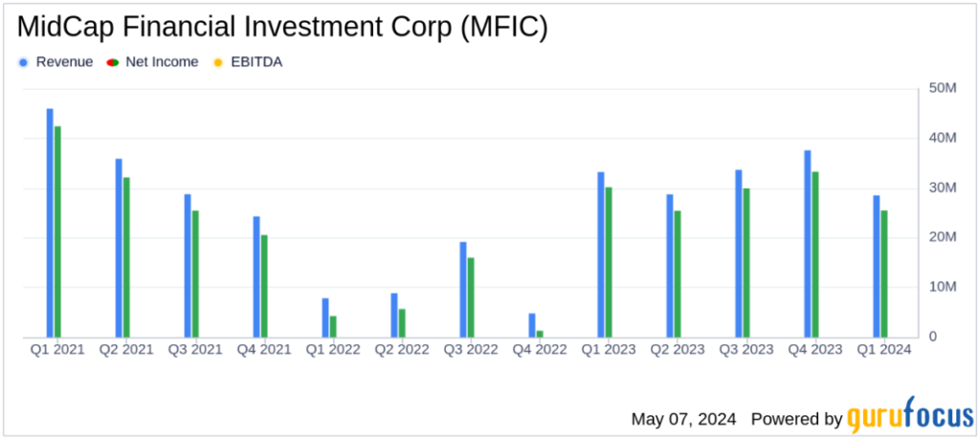This screenshot has height=439, width=980.
Task: Click the May 07, 2024 date text
Action: 684,419
